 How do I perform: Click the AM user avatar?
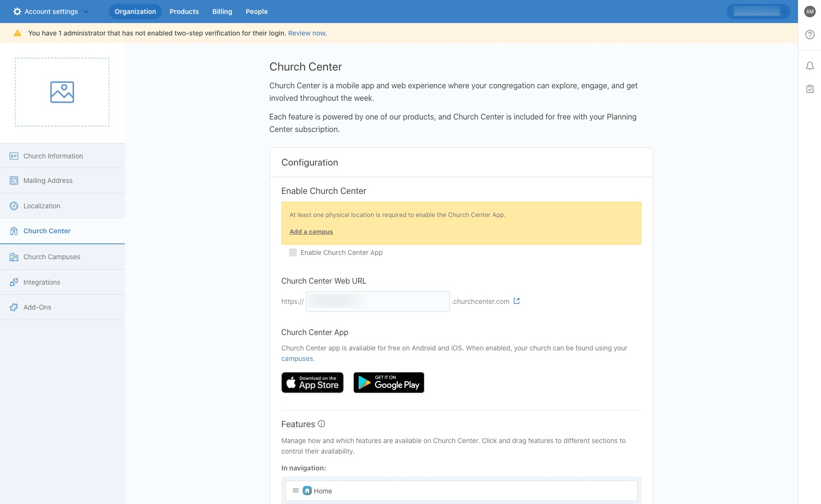pos(810,12)
